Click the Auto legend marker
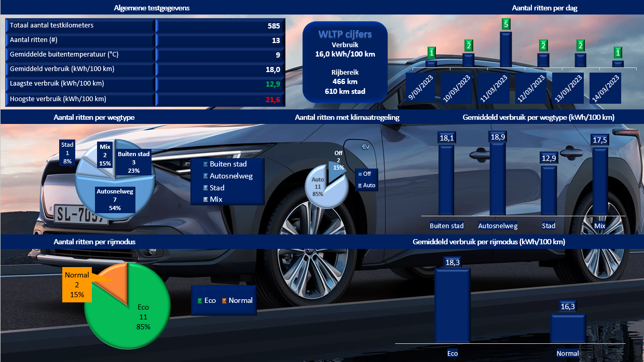Image resolution: width=644 pixels, height=362 pixels. 360,185
